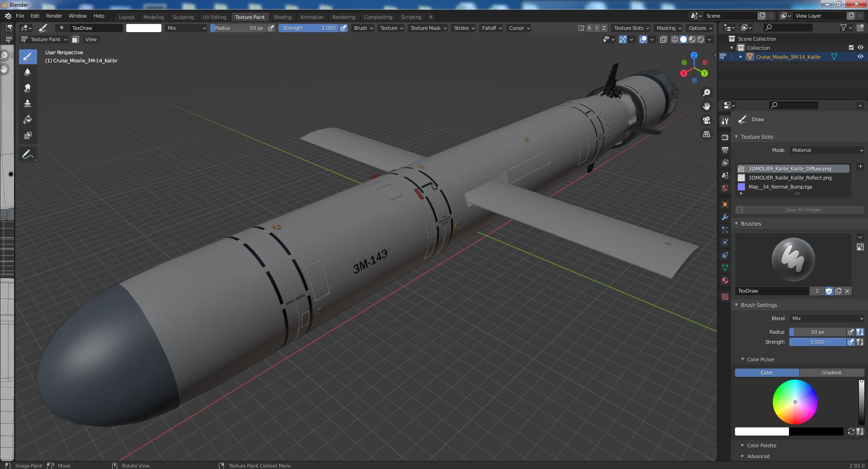Open the Texture Paint mode dropdown

[44, 39]
